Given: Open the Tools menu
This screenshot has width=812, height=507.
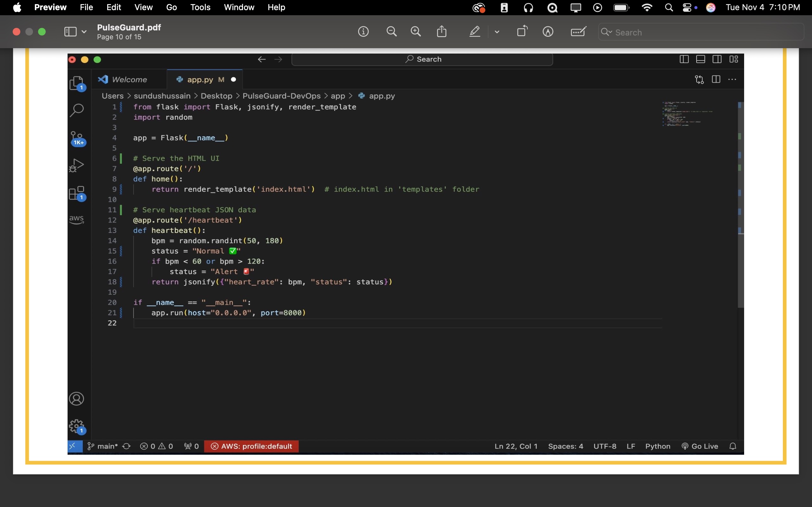Looking at the screenshot, I should click(x=200, y=7).
